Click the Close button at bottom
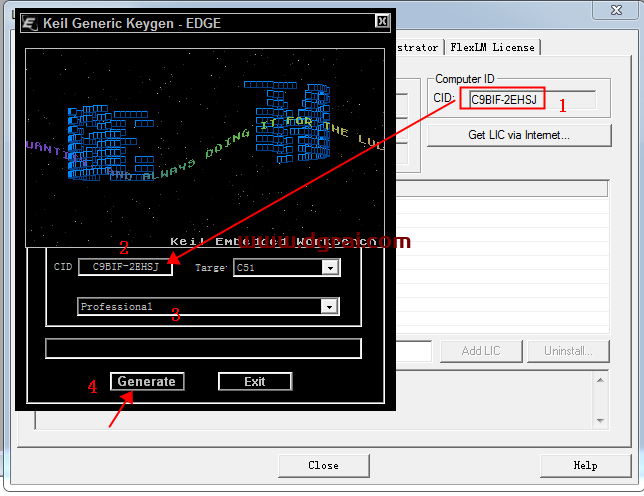Image resolution: width=644 pixels, height=496 pixels. (323, 465)
